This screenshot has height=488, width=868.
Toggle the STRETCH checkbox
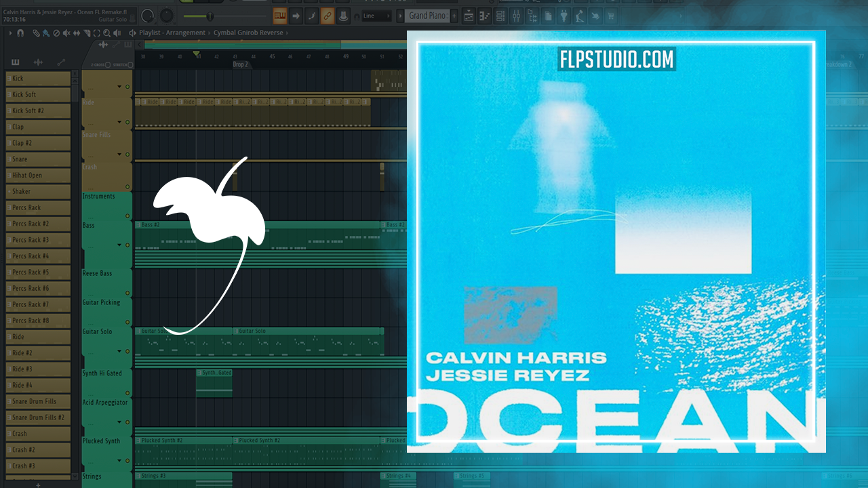tap(130, 65)
